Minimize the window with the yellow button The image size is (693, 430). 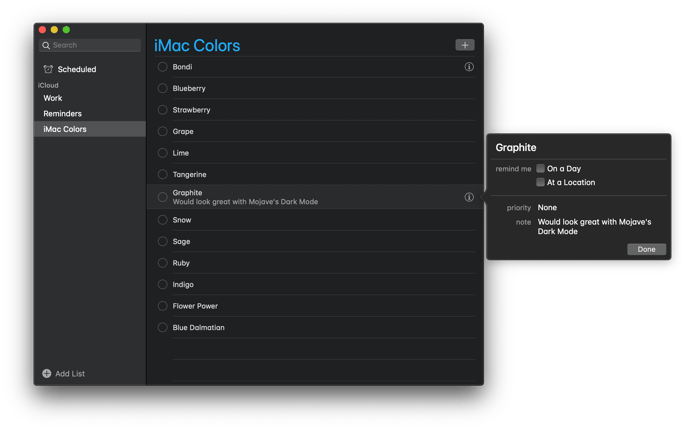pyautogui.click(x=54, y=30)
